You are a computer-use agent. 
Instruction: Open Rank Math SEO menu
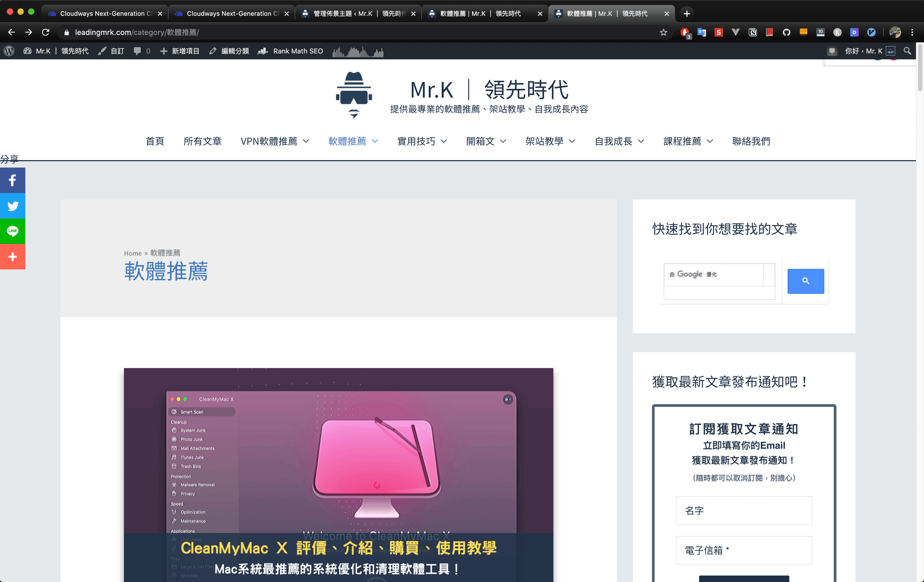[x=290, y=51]
